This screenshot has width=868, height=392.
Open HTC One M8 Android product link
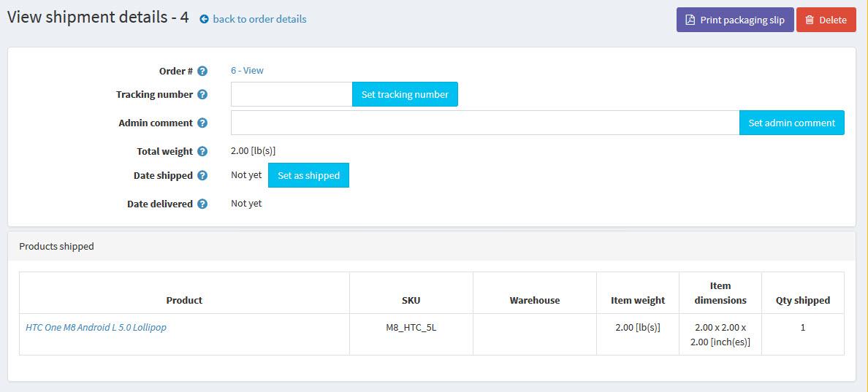click(x=96, y=328)
